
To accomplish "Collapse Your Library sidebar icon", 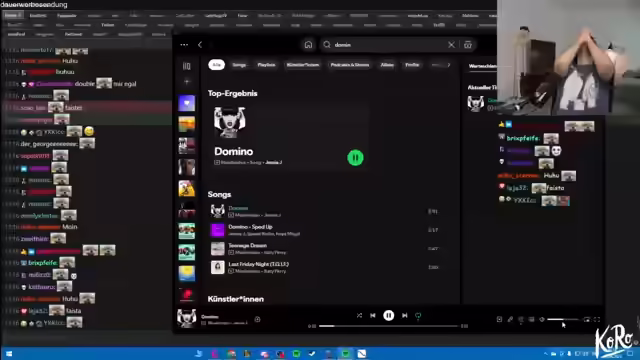I will [187, 66].
